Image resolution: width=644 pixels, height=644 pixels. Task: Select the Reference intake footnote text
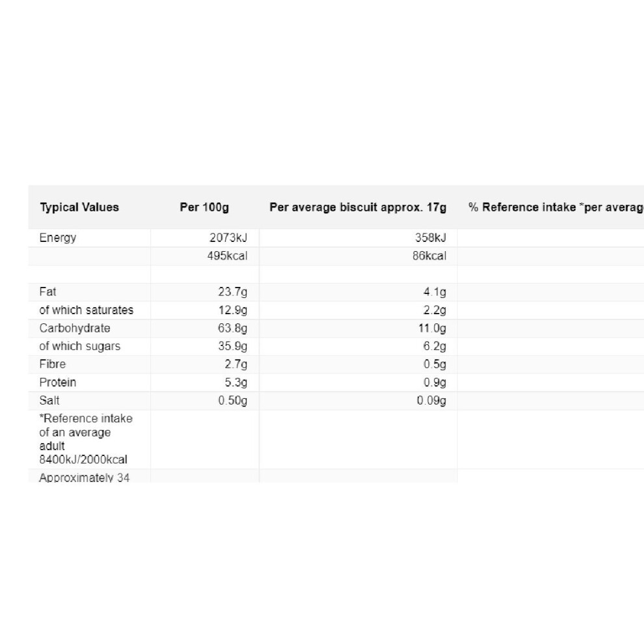point(86,439)
